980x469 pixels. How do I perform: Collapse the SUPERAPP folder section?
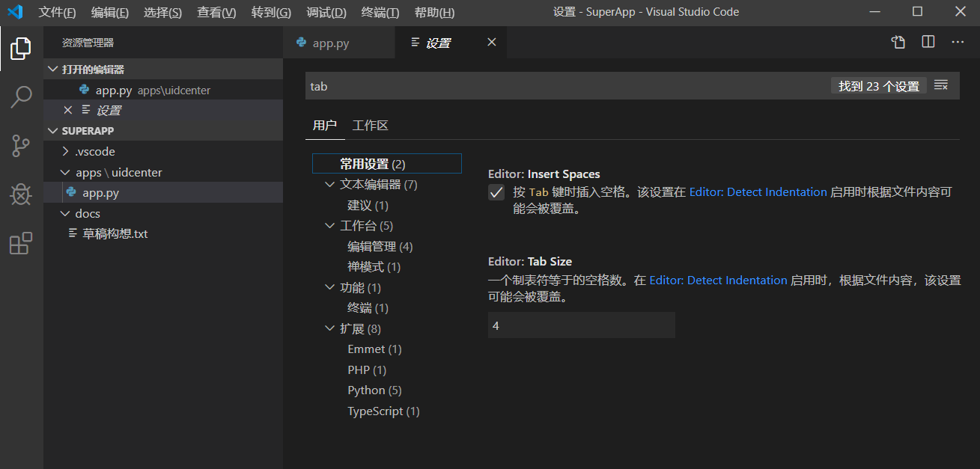[52, 131]
